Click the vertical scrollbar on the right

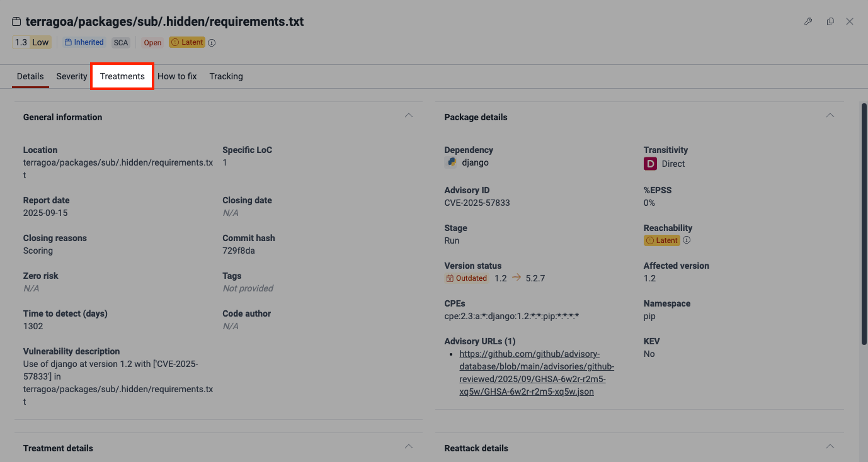click(862, 220)
